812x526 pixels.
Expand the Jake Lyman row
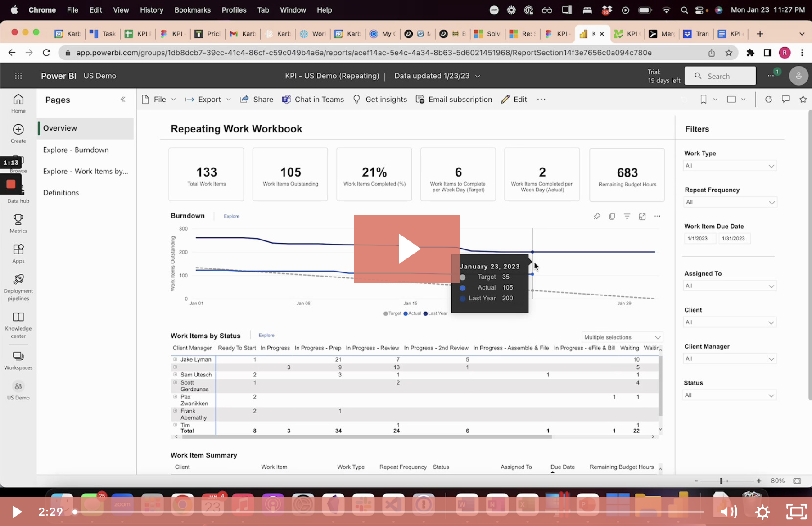pyautogui.click(x=175, y=359)
